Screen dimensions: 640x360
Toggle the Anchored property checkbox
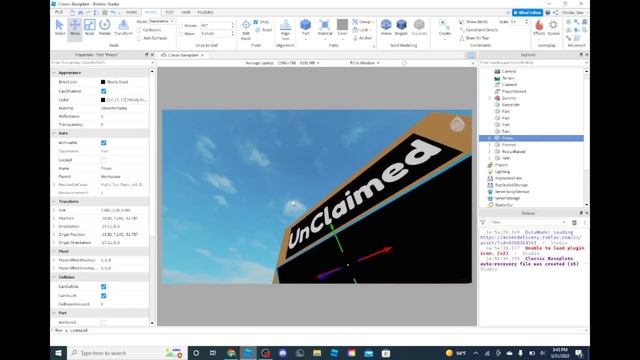(104, 322)
